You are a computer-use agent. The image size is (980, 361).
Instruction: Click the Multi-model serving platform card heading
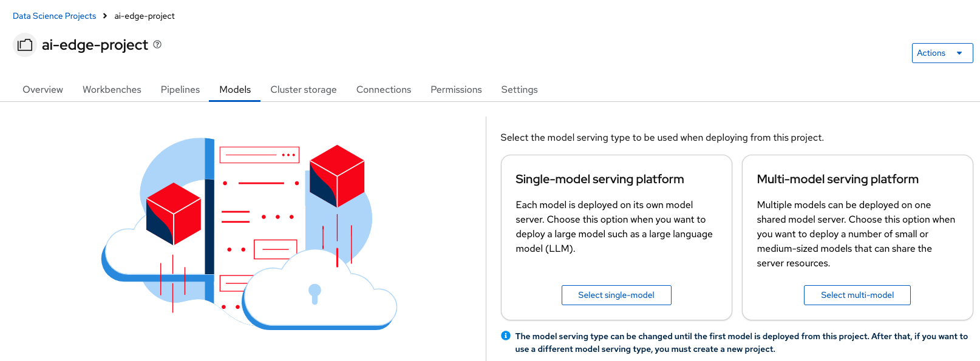coord(837,179)
